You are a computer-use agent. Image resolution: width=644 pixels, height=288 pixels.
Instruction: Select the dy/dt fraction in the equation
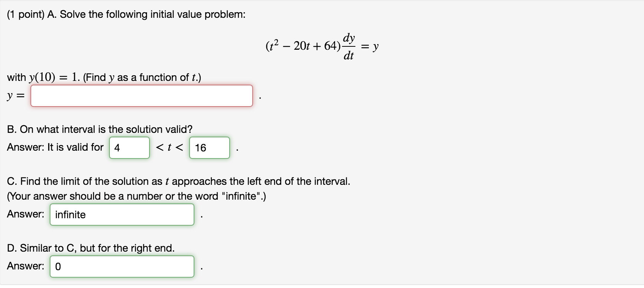click(x=349, y=46)
